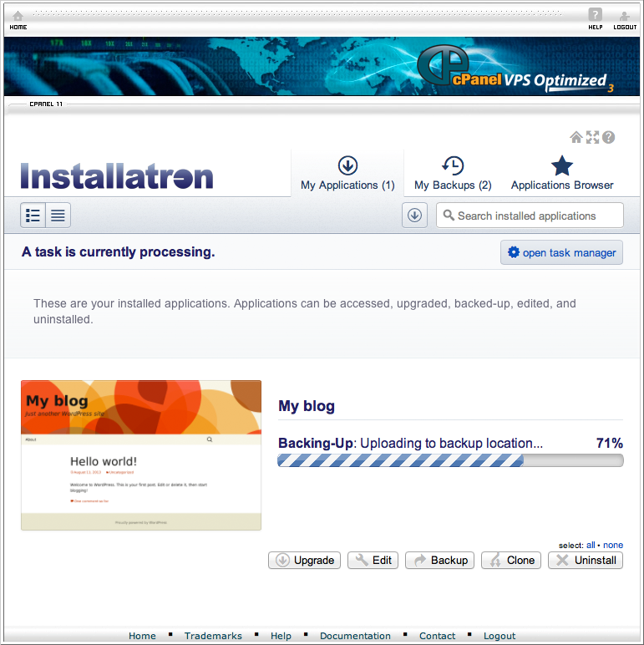Click gear icon on open task manager
The image size is (644, 645).
point(513,252)
